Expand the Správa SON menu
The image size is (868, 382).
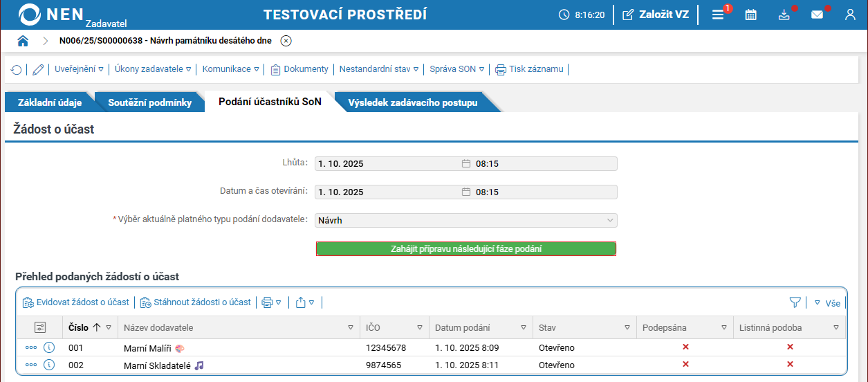pos(456,69)
